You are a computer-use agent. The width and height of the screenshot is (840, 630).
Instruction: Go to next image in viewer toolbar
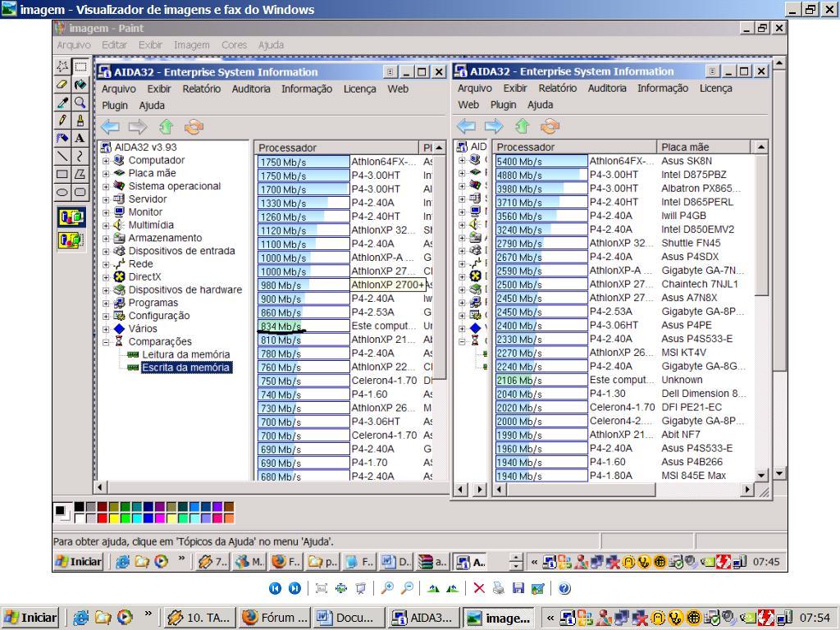tap(294, 588)
